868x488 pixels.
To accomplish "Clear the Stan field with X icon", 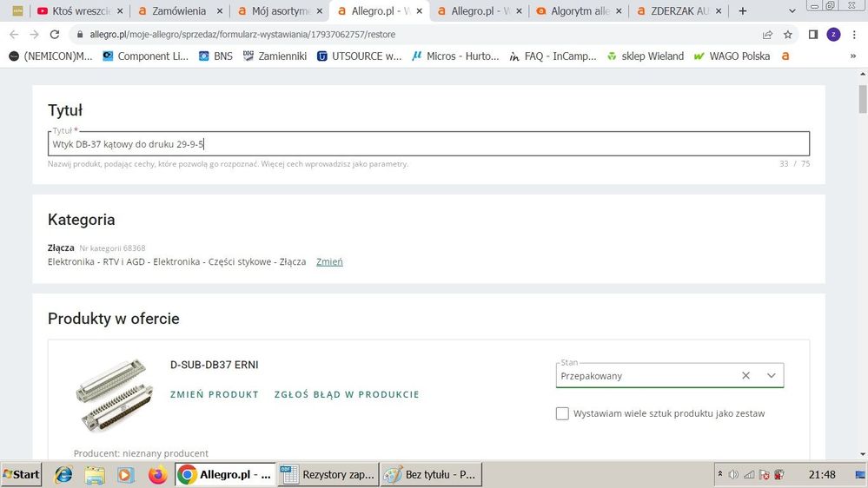I will pos(745,376).
